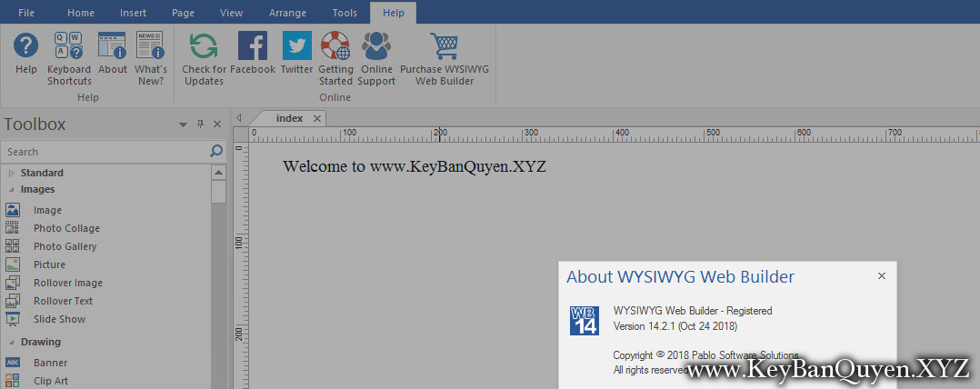This screenshot has width=980, height=389.
Task: Collapse the Images toolbox category
Action: [12, 189]
